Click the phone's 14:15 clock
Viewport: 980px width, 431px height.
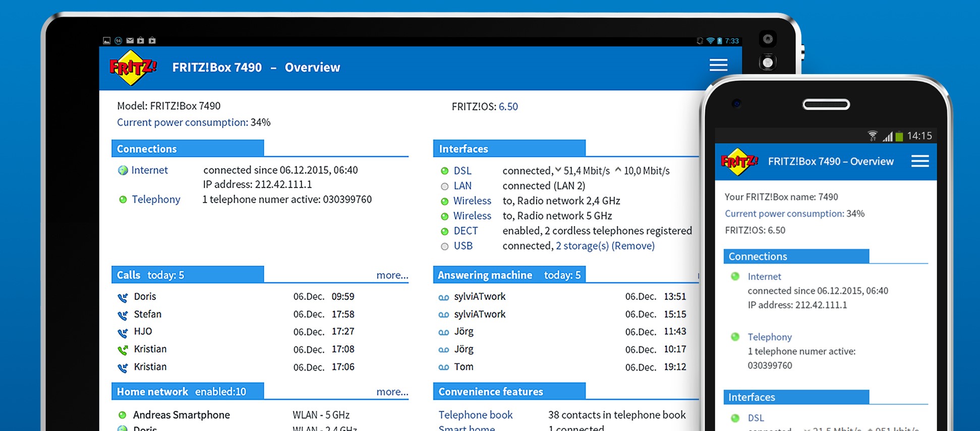[919, 136]
